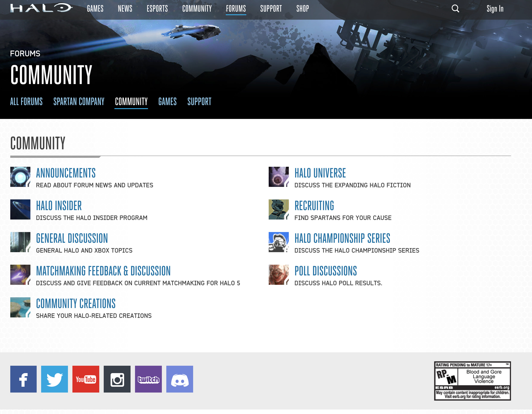Open Shop in the top navigation
Image resolution: width=532 pixels, height=414 pixels.
tap(302, 9)
